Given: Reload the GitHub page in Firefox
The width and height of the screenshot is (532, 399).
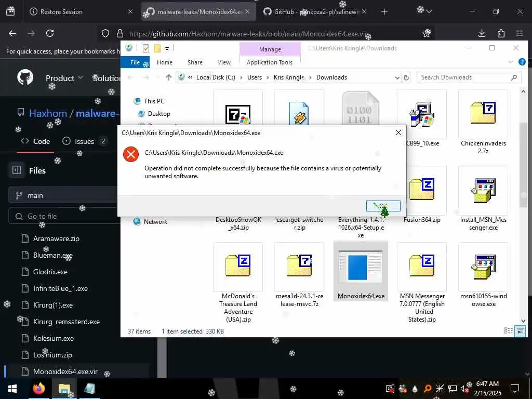Looking at the screenshot, I should pos(50,33).
